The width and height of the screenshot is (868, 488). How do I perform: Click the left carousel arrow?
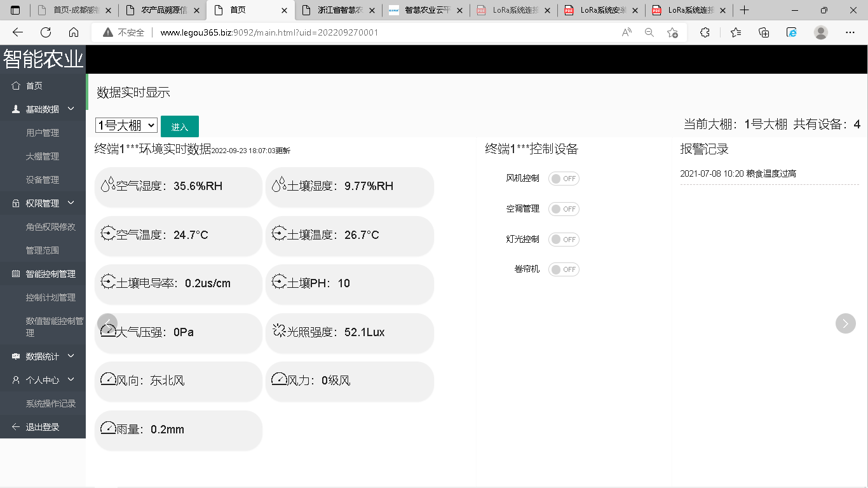(107, 323)
